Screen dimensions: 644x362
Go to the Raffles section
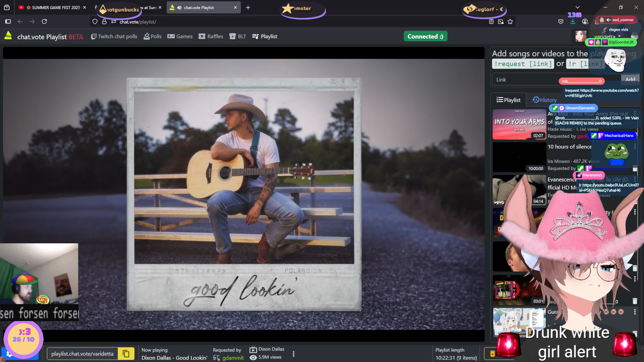tap(211, 36)
